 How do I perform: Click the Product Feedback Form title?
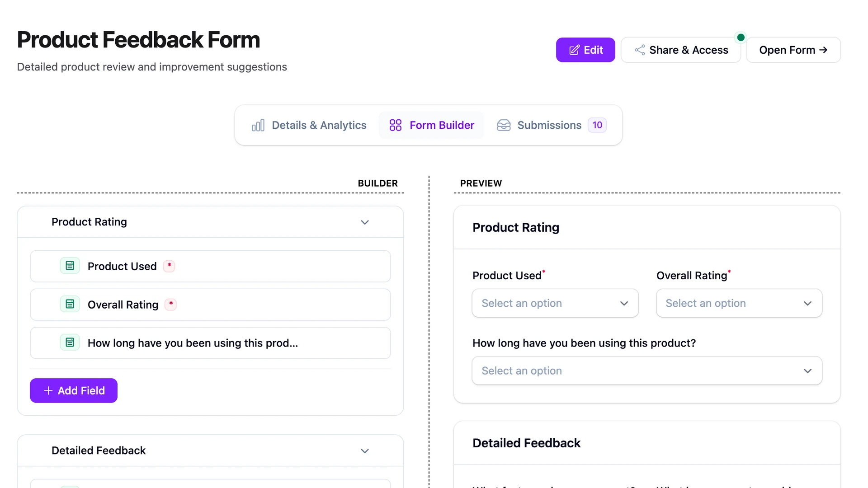point(138,40)
